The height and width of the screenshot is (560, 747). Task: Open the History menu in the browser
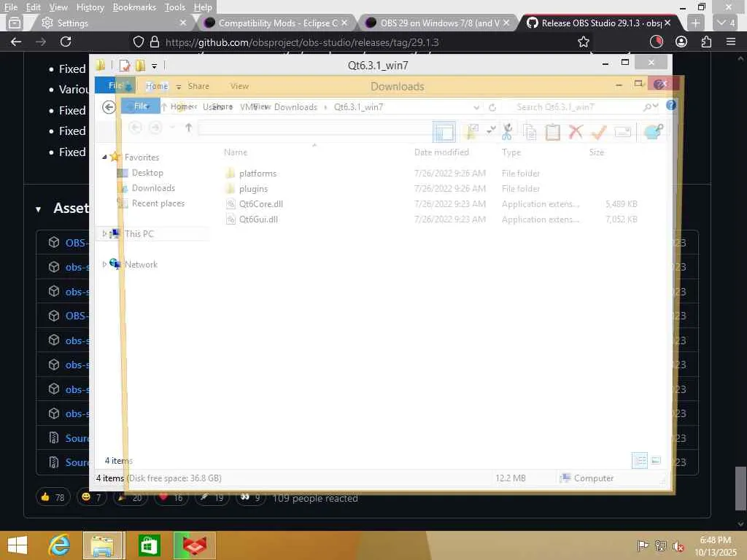pyautogui.click(x=90, y=7)
